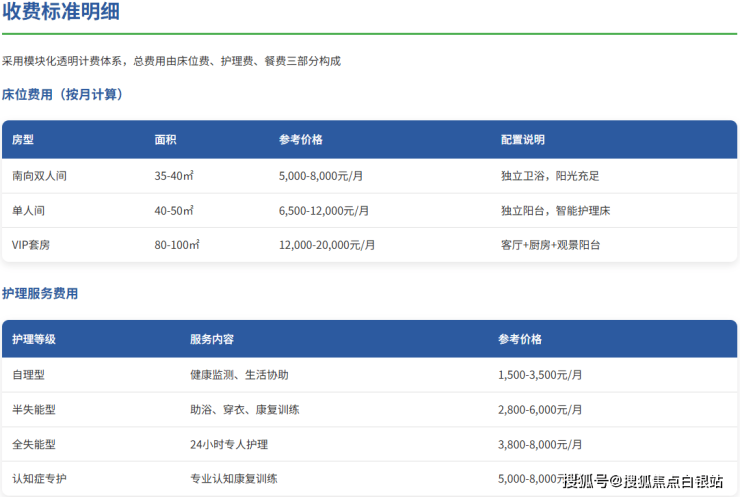This screenshot has height=497, width=740.
Task: Select the 单人间 room type cell
Action: [28, 211]
